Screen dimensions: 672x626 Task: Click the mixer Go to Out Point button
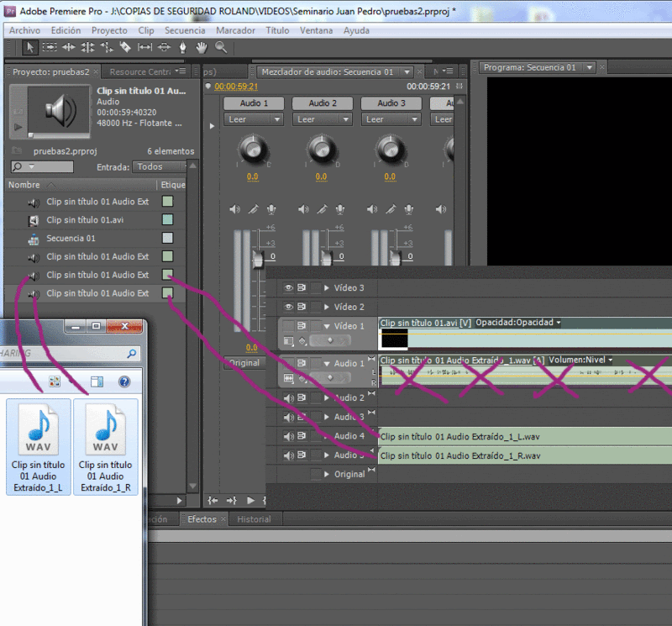coord(232,500)
